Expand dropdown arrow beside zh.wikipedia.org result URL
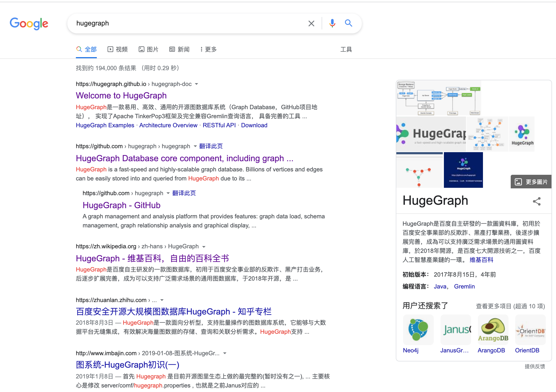The image size is (556, 392). coord(204,247)
